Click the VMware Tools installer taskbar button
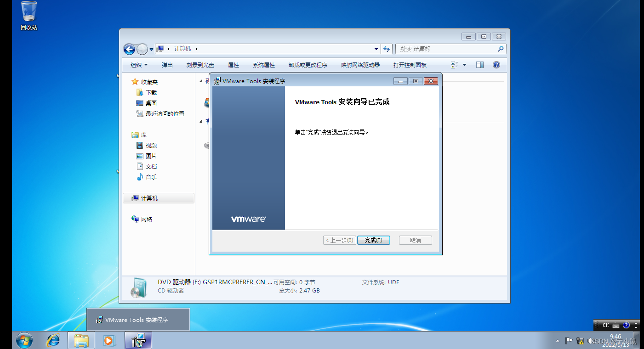 point(138,340)
